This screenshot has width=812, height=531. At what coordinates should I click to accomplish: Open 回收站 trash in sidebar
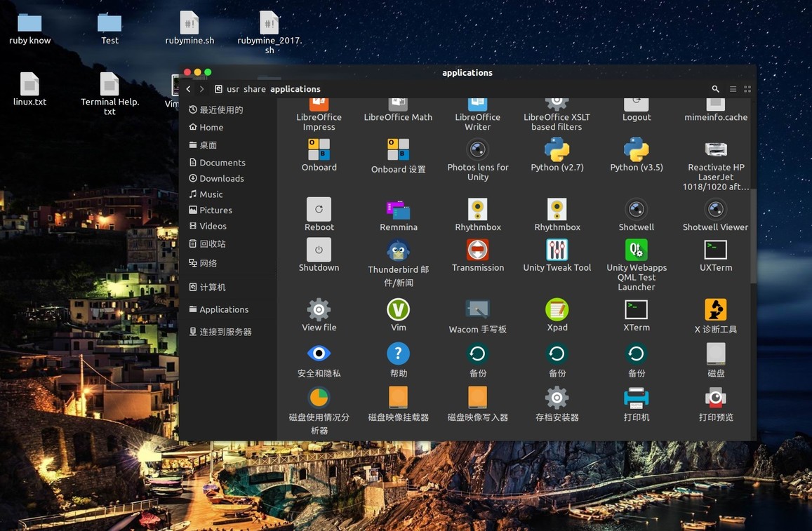(207, 244)
